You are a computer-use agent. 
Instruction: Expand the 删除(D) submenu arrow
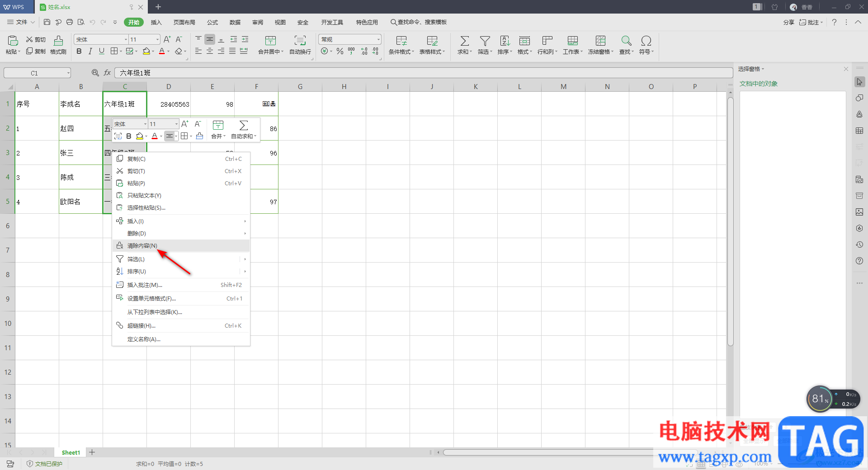(x=245, y=233)
